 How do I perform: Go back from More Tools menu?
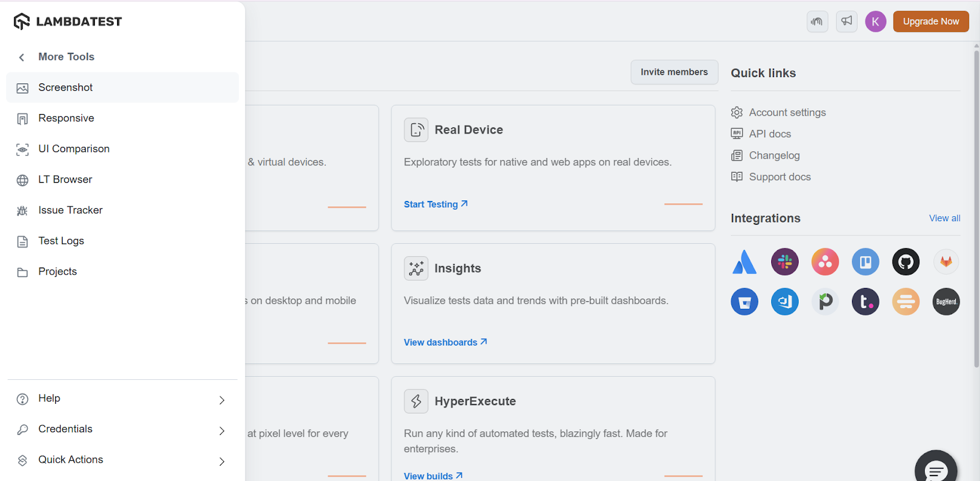(x=22, y=57)
